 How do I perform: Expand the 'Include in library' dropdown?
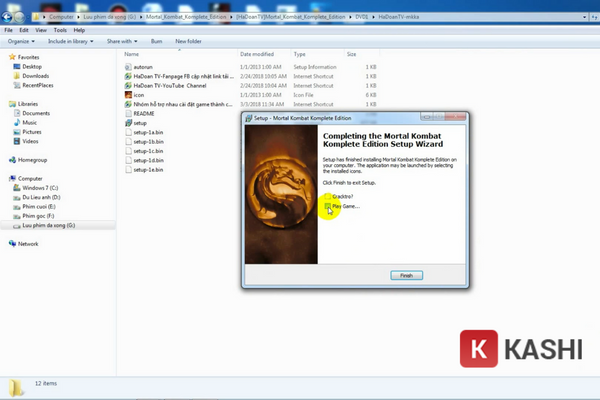[x=69, y=41]
